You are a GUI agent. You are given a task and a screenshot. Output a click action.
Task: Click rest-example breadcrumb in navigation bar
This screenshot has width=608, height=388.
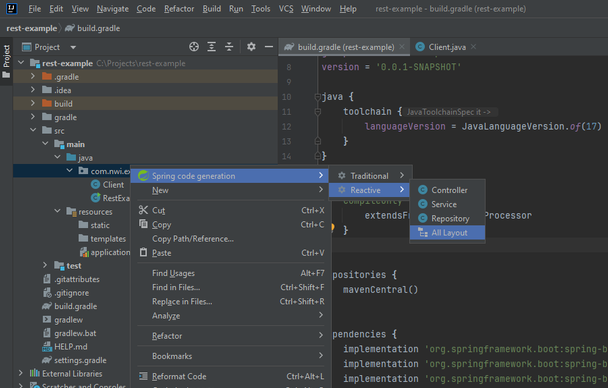(31, 28)
